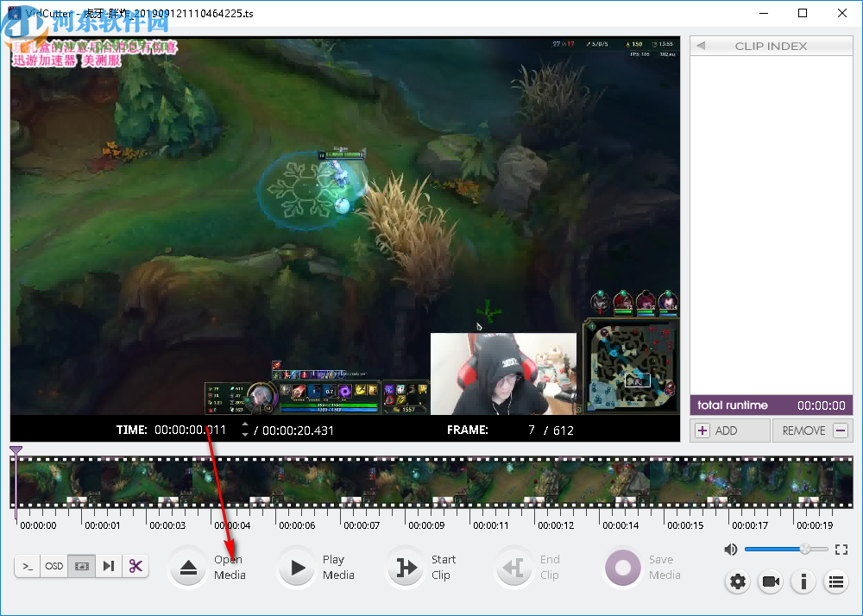Click the CLIP INDEX header label
This screenshot has height=616, width=863.
click(x=771, y=47)
